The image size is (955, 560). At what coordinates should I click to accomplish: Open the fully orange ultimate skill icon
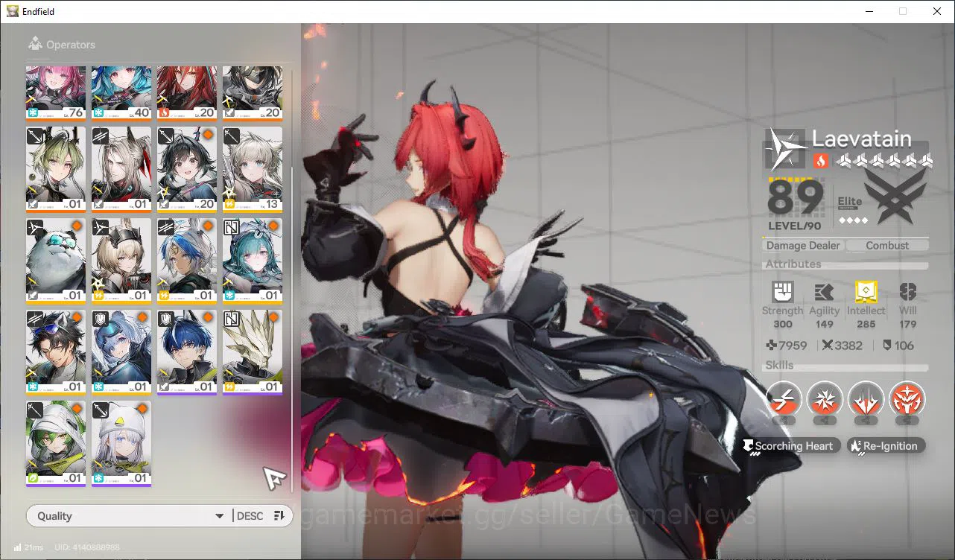pos(907,399)
